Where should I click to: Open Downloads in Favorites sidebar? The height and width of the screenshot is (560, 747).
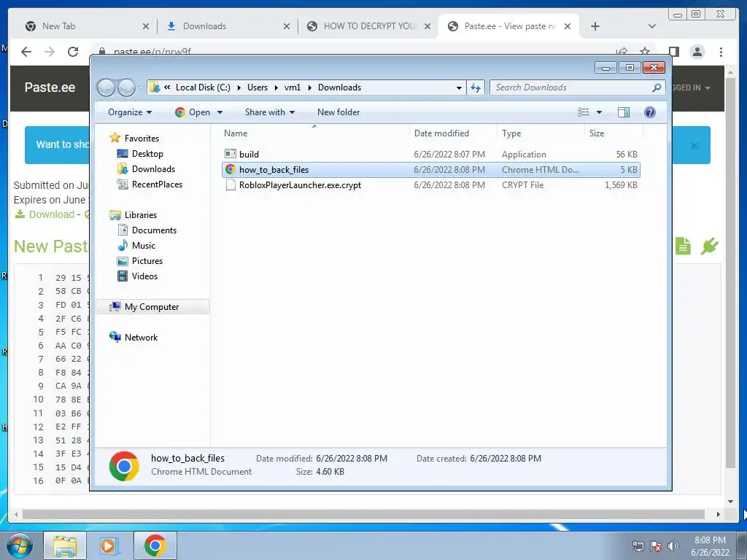153,169
